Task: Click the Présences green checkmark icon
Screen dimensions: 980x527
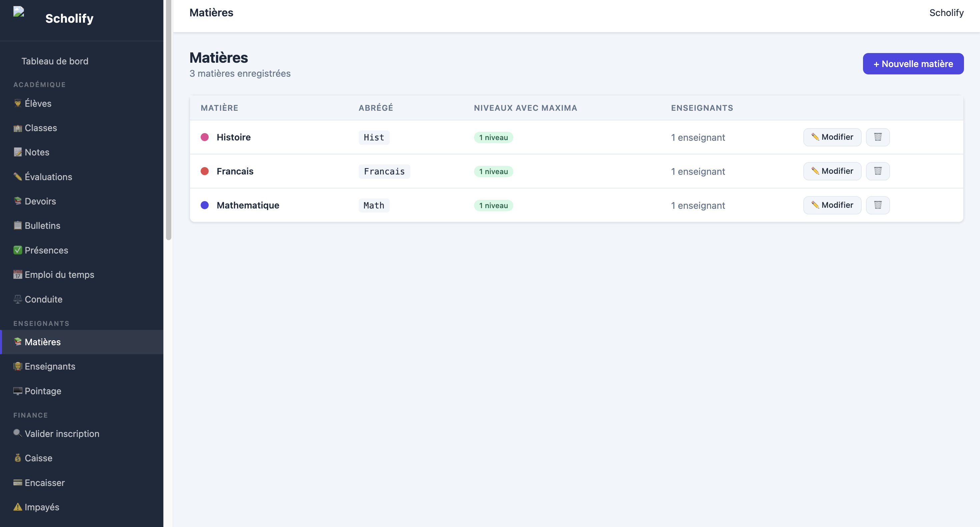Action: click(17, 250)
